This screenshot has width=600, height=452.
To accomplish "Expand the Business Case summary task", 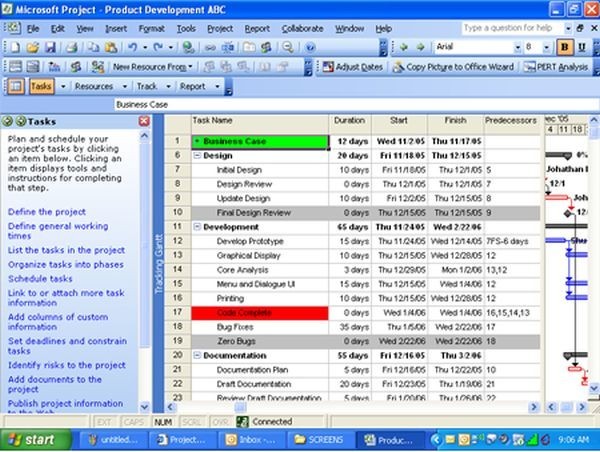I will (x=197, y=141).
